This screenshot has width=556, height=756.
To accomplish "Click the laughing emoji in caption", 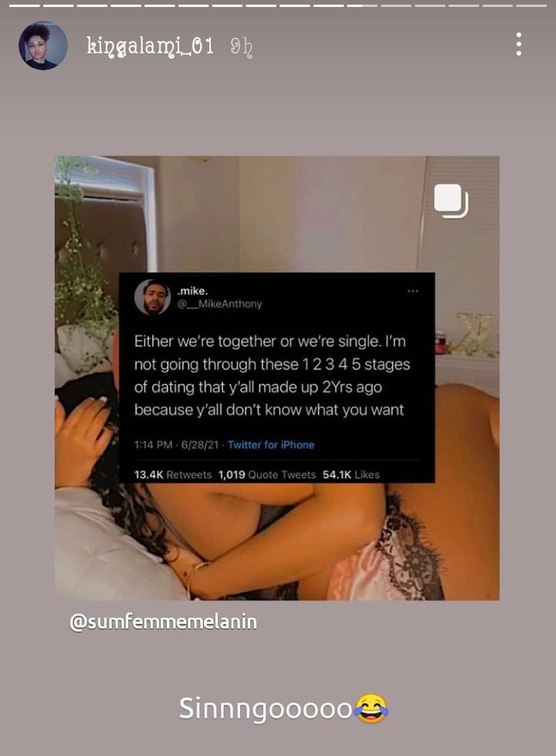I will pos(371,708).
